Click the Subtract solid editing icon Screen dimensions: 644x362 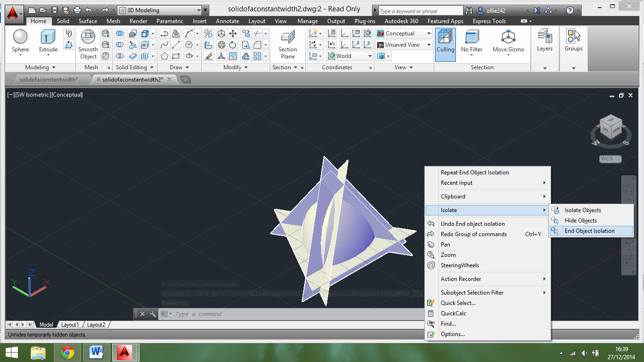point(120,45)
